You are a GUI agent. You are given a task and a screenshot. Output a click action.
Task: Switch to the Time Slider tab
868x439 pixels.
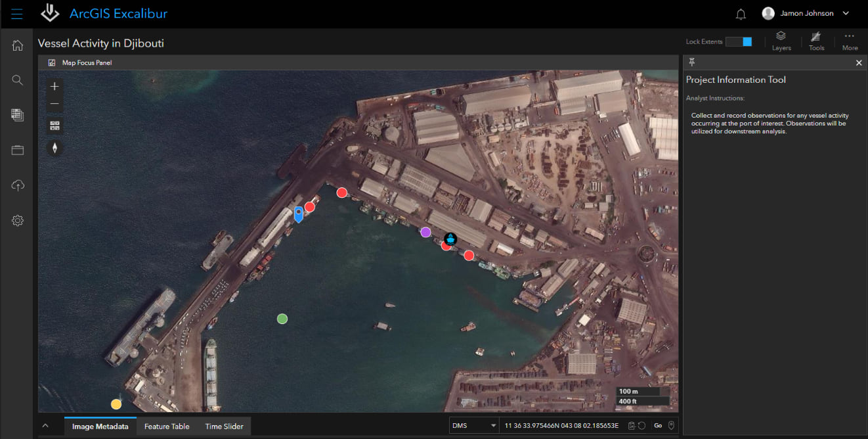coord(224,427)
